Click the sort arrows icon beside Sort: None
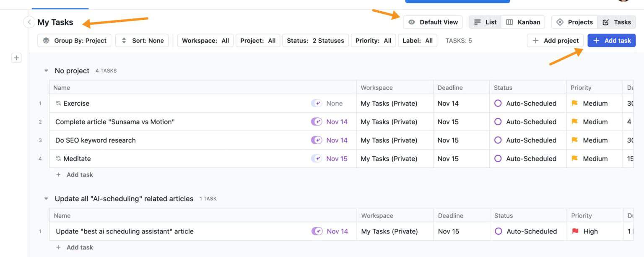 point(124,40)
